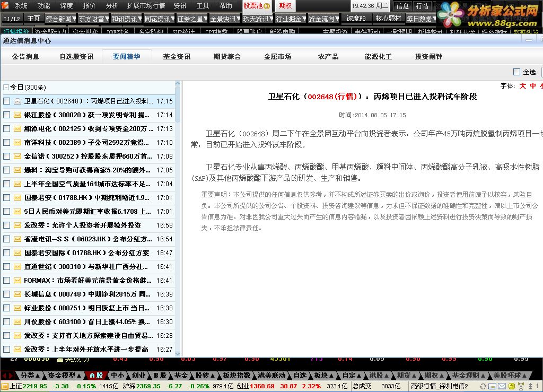Switch to the 自选股资讯 tab
543x392 pixels.
pyautogui.click(x=76, y=56)
